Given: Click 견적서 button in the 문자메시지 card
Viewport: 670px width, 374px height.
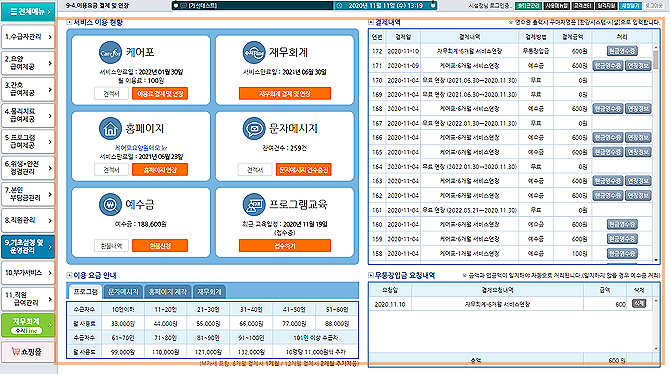Looking at the screenshot, I should 255,170.
